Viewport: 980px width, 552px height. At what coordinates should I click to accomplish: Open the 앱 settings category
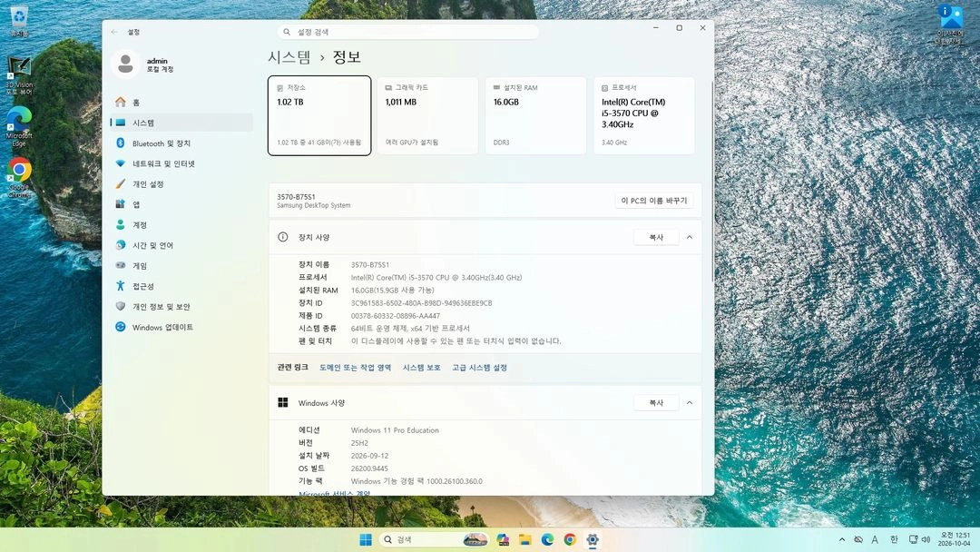coord(181,204)
